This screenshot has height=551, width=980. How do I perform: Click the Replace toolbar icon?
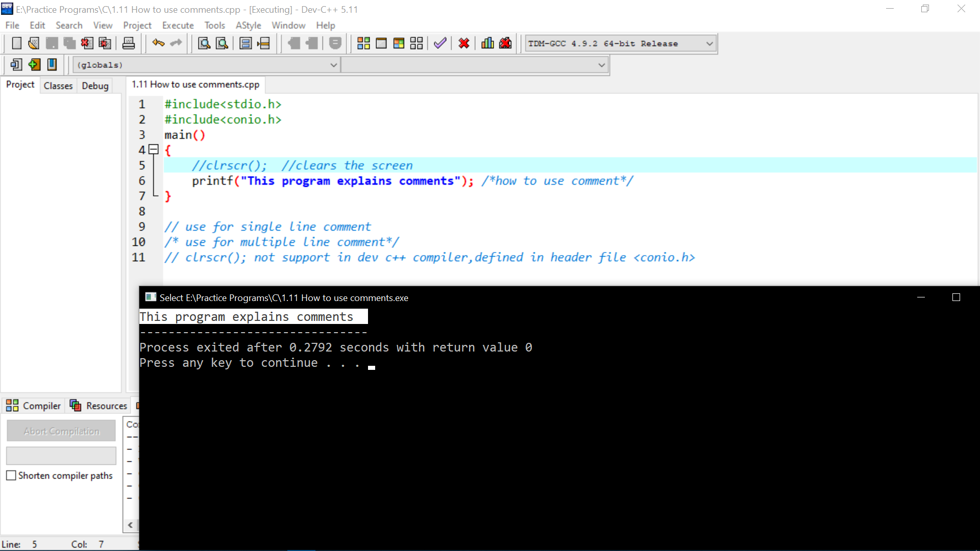coord(222,43)
